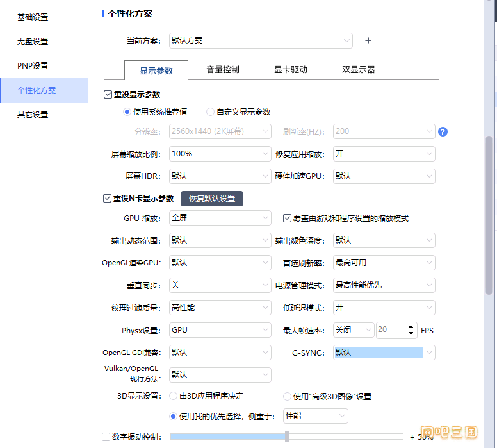Expand the G-SYNC dropdown
This screenshot has width=497, height=448.
(384, 353)
